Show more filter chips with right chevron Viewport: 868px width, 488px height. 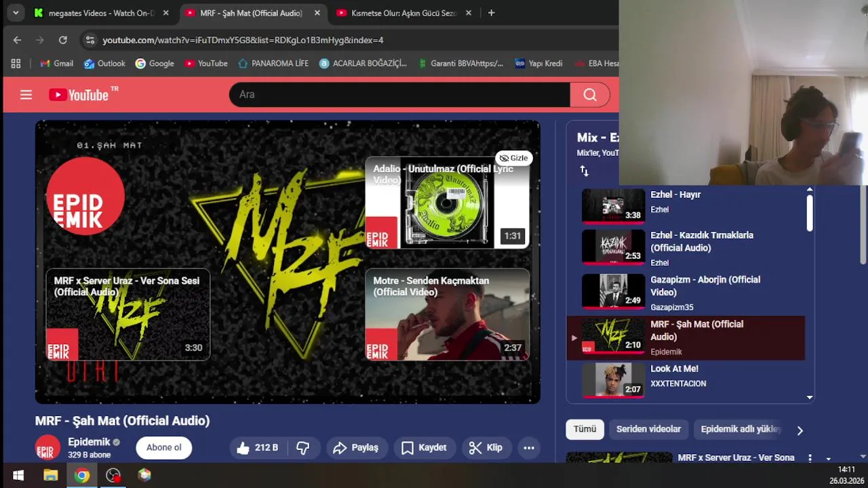click(800, 430)
